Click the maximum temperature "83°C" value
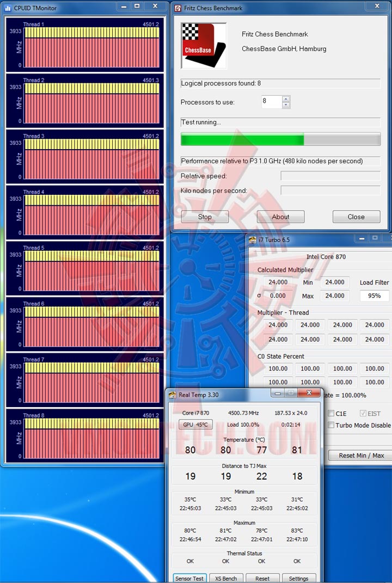Image resolution: width=392 pixels, height=583 pixels. (x=297, y=531)
